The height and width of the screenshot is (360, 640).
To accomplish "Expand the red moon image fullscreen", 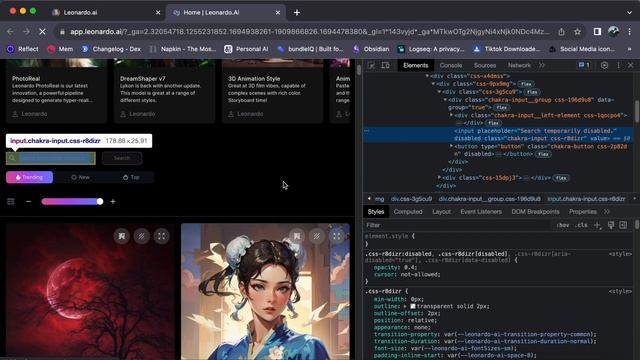I will tap(162, 236).
